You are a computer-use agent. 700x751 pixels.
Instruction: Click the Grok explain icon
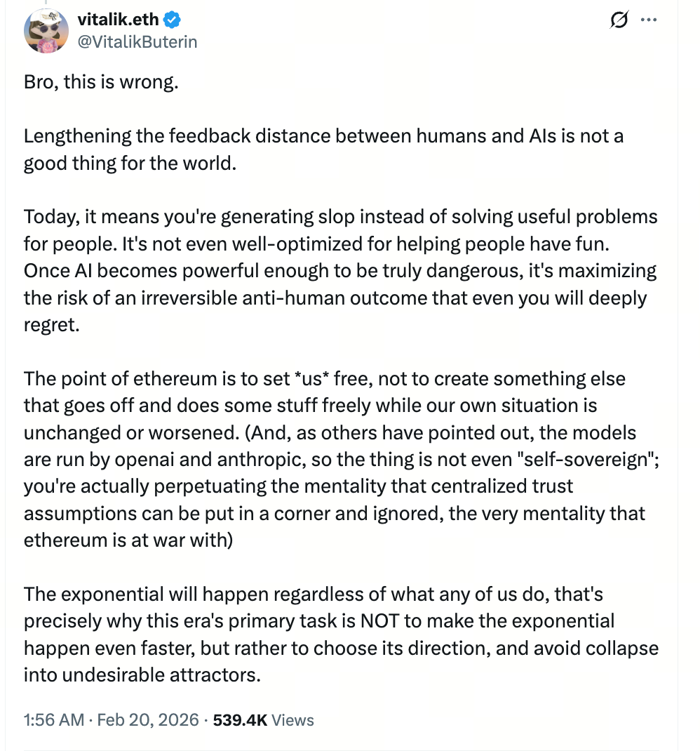pyautogui.click(x=619, y=22)
